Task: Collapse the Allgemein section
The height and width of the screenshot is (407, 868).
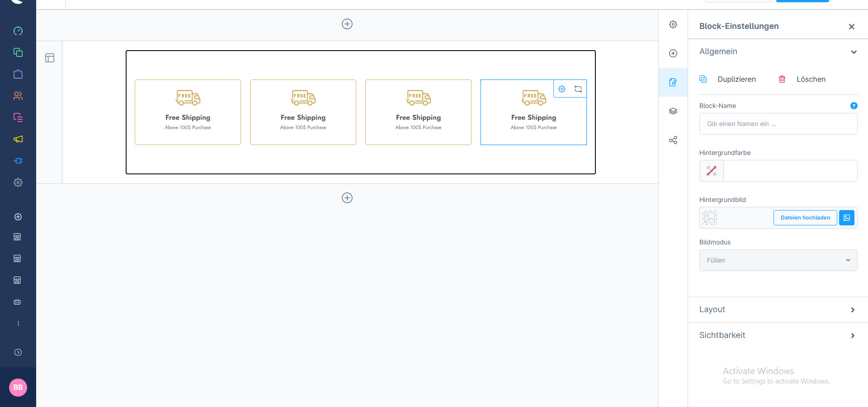Action: (854, 52)
